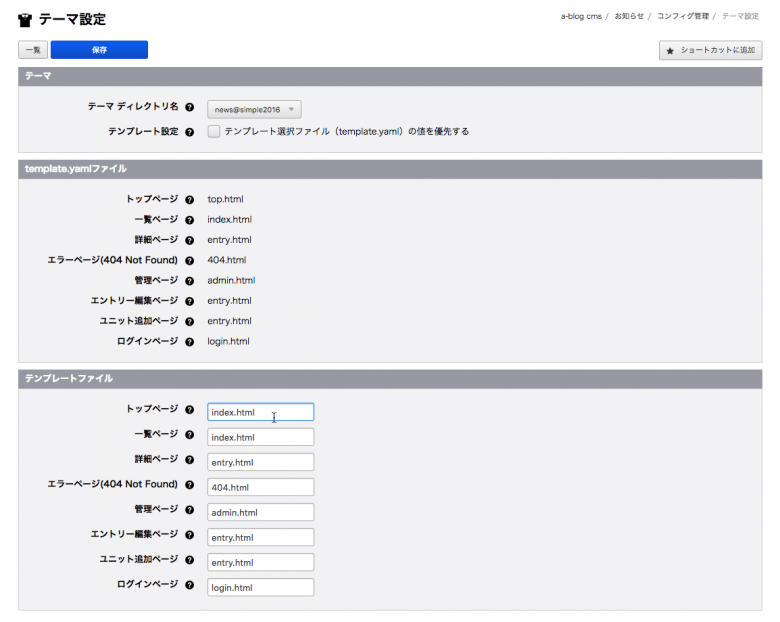Click help icon beside テンプレートファイル エントリー編集ページ
The image size is (780, 622).
(190, 535)
